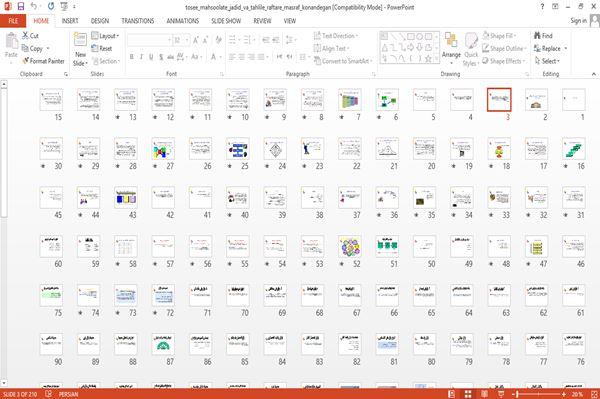Click Fit slide to window icon
This screenshot has height=399, width=600.
594,394
